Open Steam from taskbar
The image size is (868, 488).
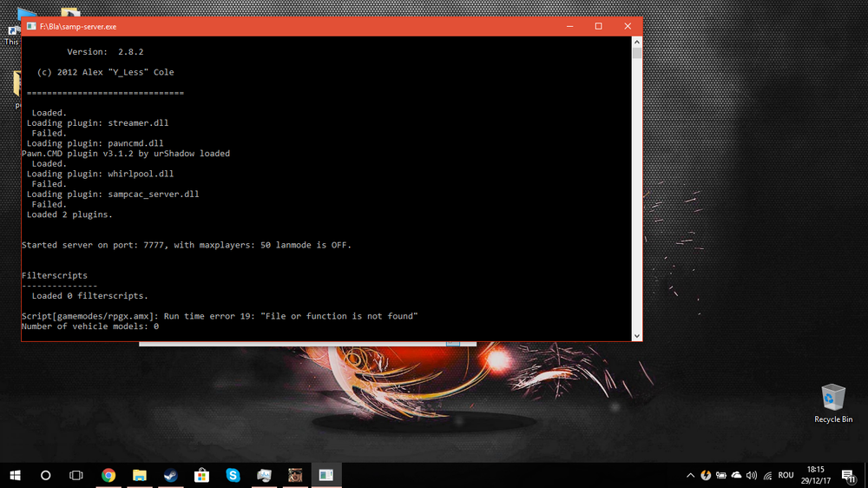coord(170,475)
